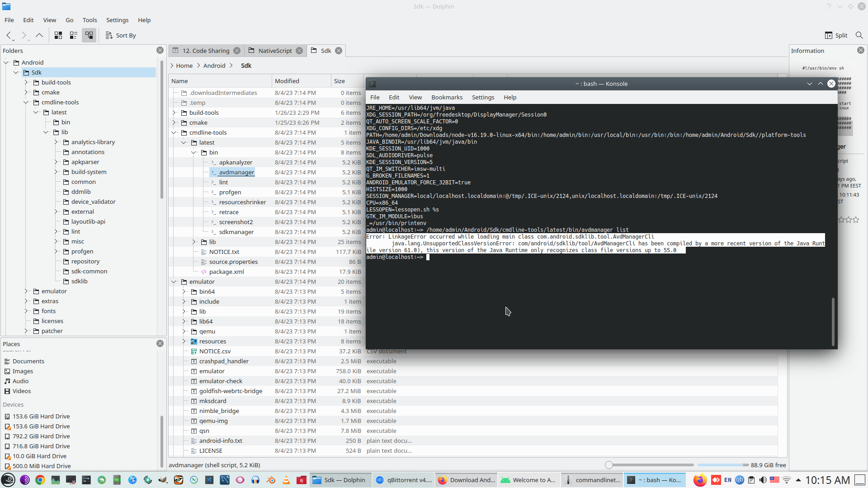This screenshot has height=488, width=868.
Task: Switch to Icons view mode
Action: point(58,35)
